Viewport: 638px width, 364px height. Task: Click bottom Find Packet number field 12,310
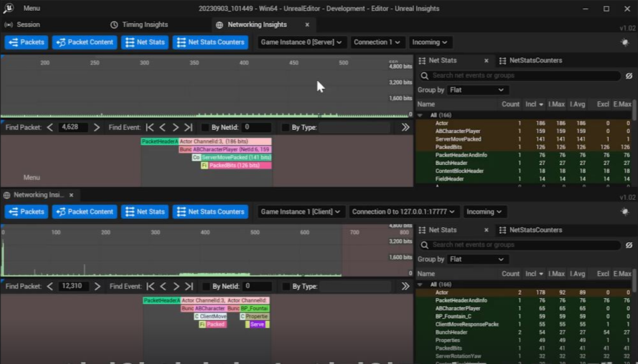click(73, 286)
